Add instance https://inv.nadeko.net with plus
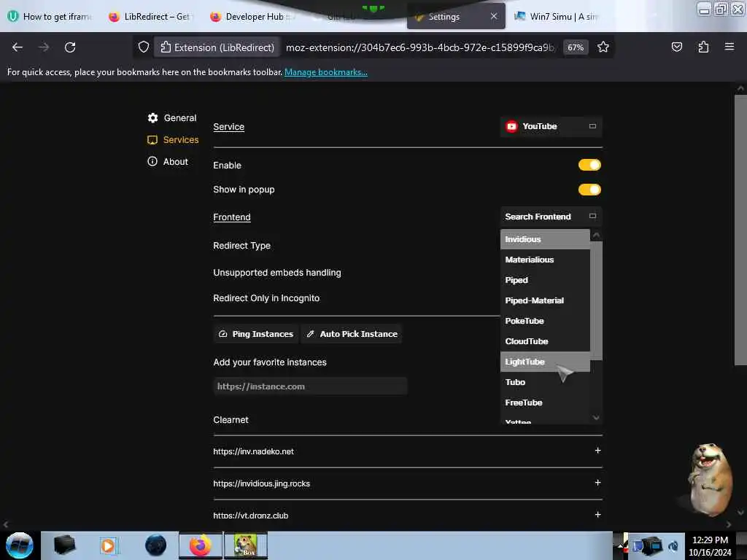 click(597, 451)
